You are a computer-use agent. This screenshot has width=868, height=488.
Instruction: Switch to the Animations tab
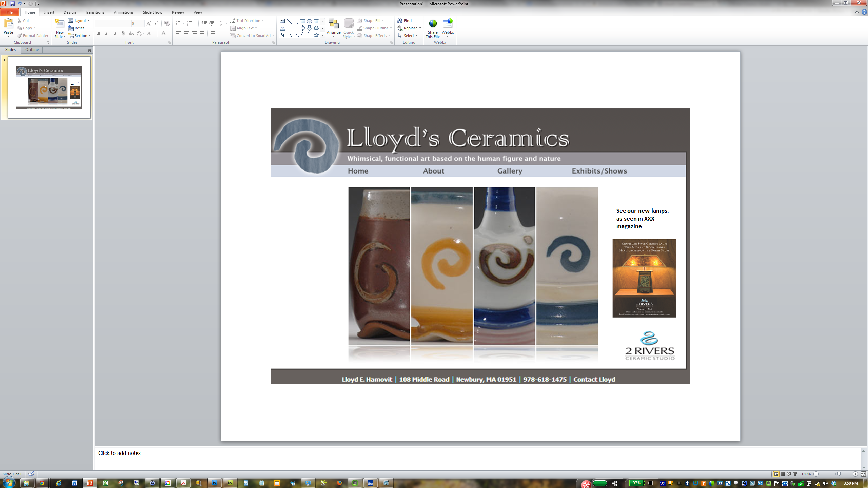123,12
